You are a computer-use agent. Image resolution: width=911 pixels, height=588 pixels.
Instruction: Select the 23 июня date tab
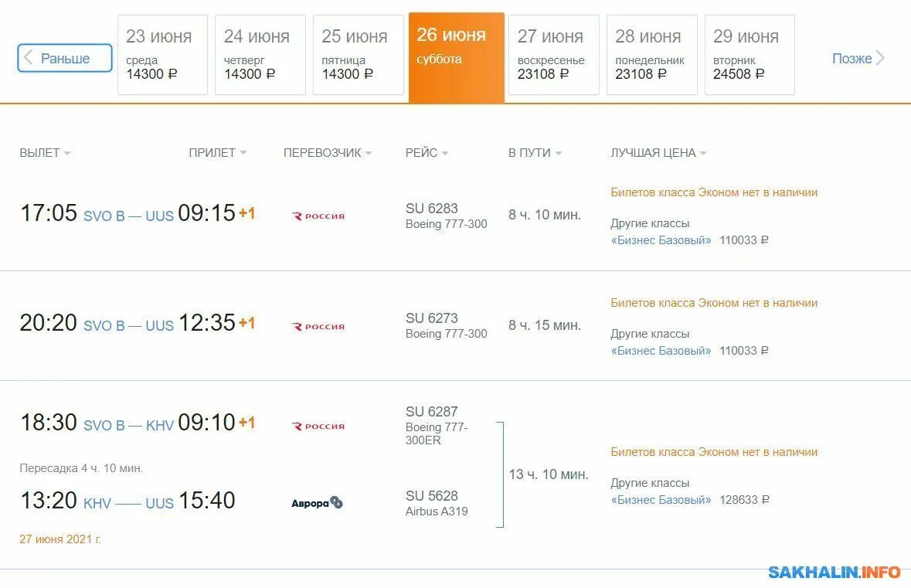coord(162,55)
